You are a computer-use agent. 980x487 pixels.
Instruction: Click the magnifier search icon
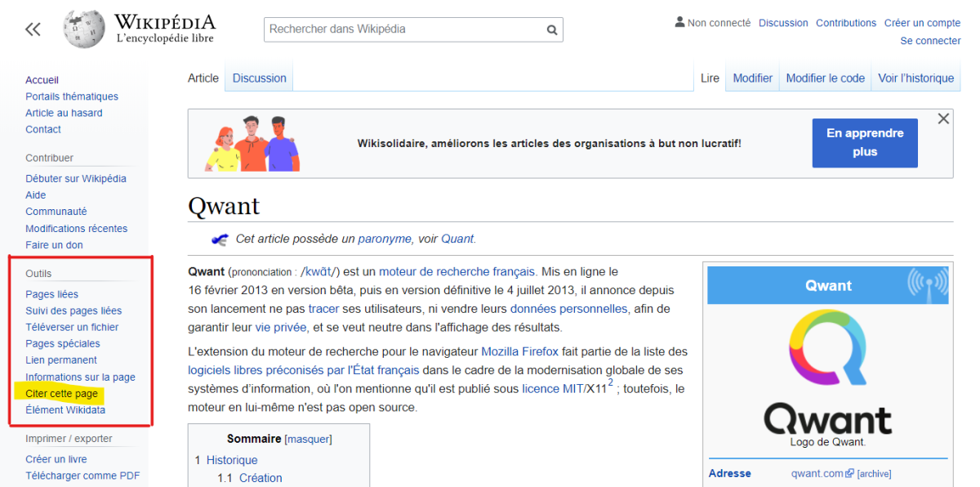552,30
